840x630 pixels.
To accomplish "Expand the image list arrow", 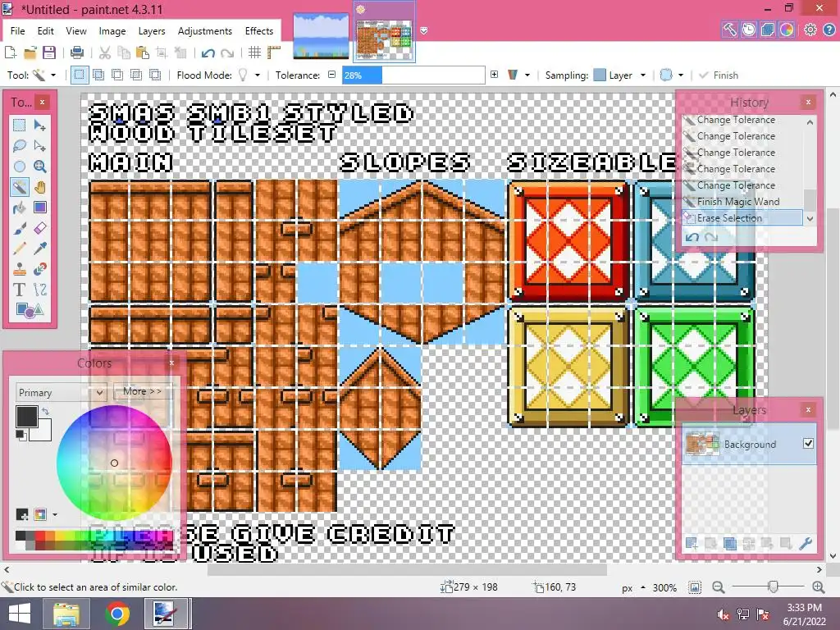I will coord(424,30).
